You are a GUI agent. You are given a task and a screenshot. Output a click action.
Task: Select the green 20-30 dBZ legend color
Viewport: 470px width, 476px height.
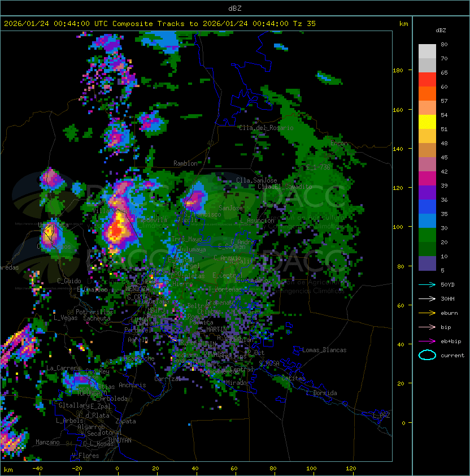pyautogui.click(x=427, y=235)
